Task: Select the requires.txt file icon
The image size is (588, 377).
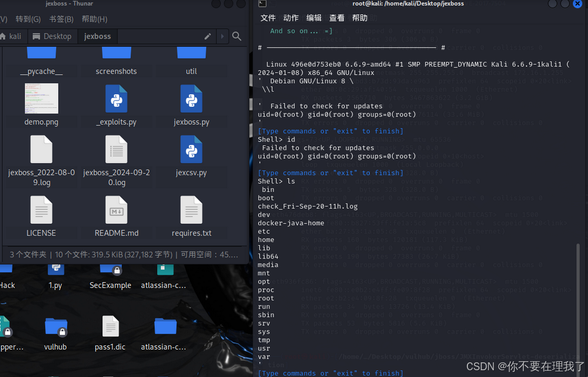Action: [191, 210]
